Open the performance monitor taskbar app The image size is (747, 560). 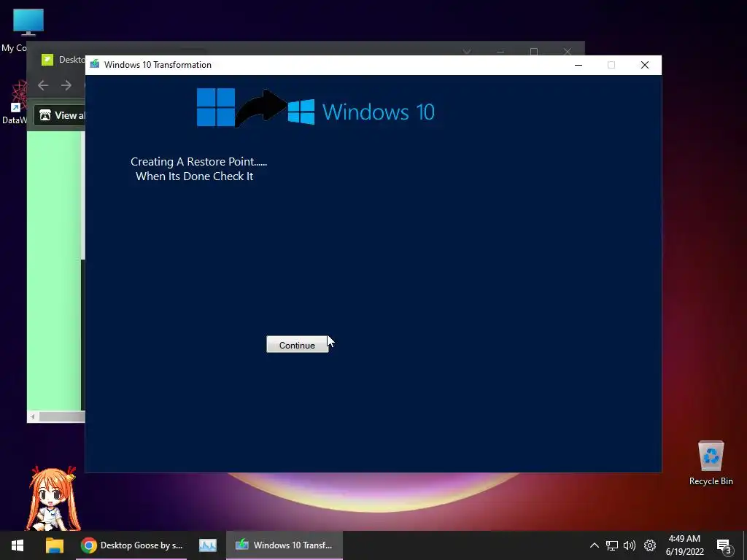[208, 545]
